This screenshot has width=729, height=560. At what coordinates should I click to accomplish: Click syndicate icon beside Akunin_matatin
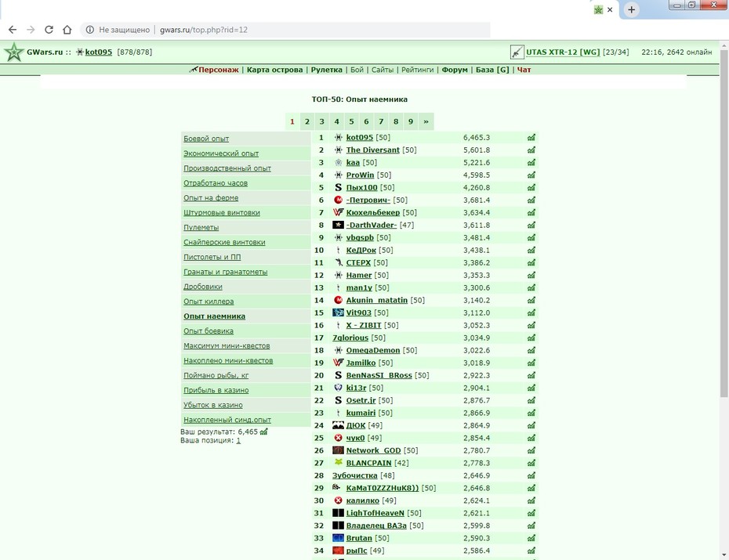(338, 301)
